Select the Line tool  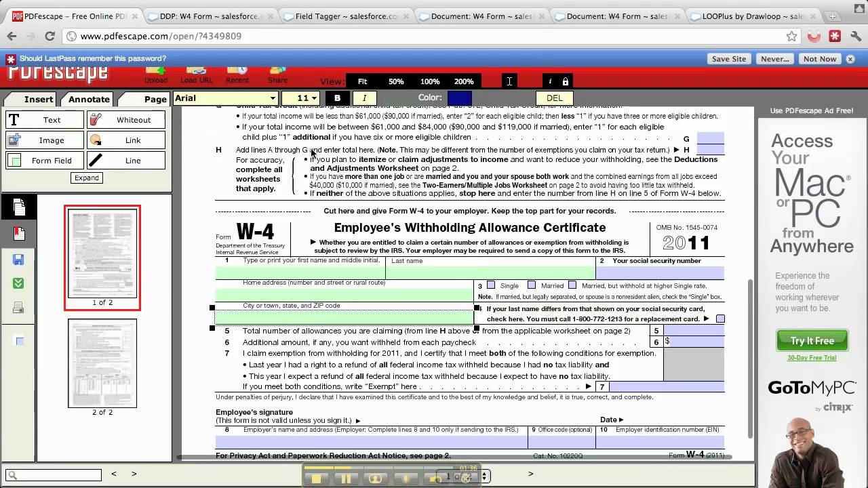pos(126,161)
